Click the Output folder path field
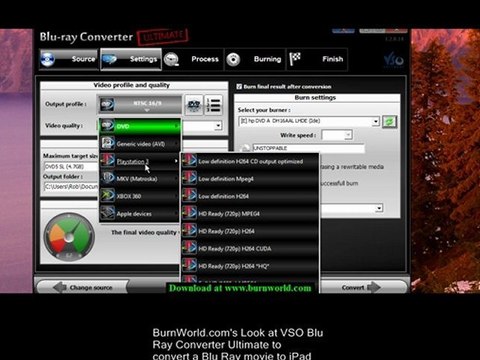 [71, 187]
